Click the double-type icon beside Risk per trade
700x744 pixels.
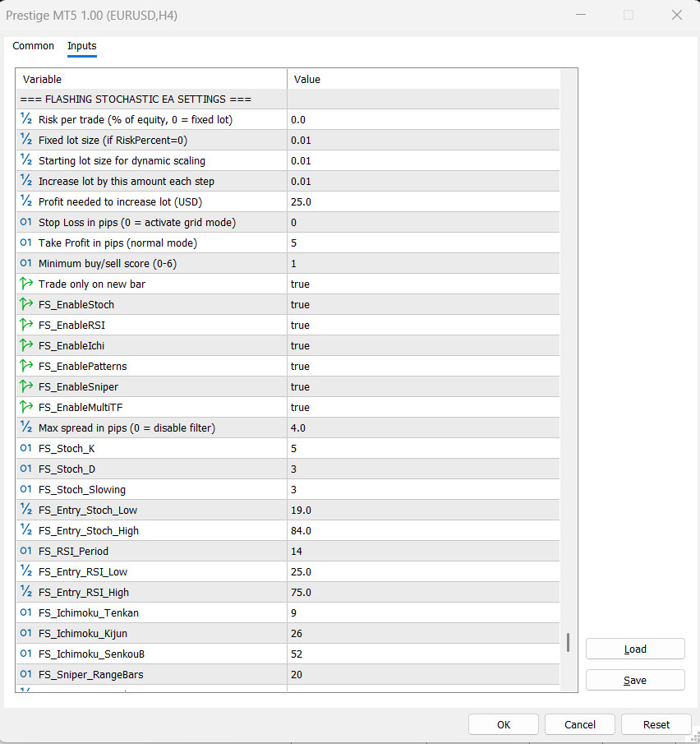point(26,118)
